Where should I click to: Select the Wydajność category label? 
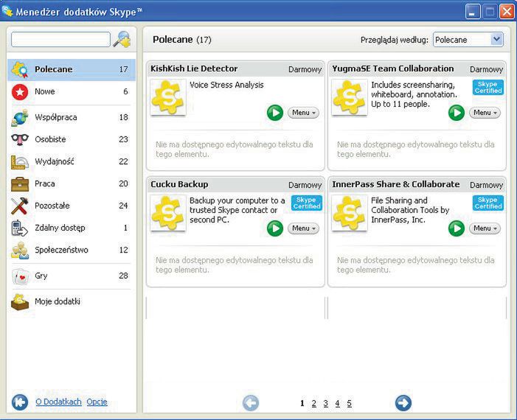pos(55,161)
